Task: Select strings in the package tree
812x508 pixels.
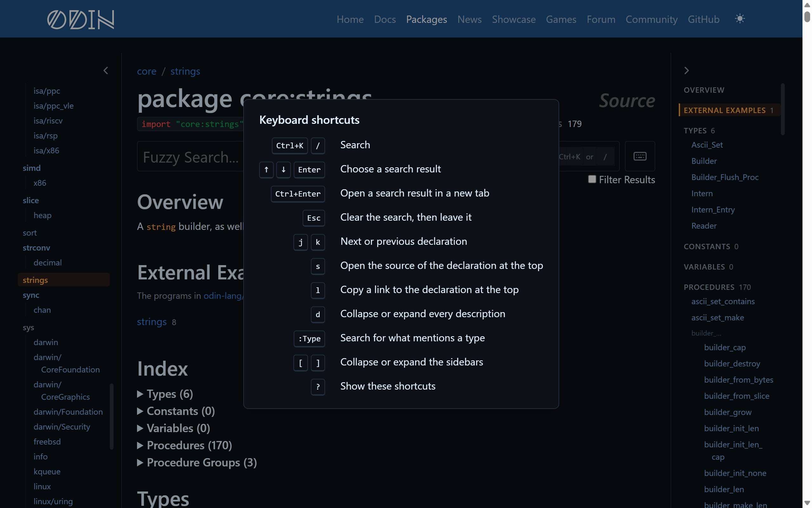Action: click(64, 280)
